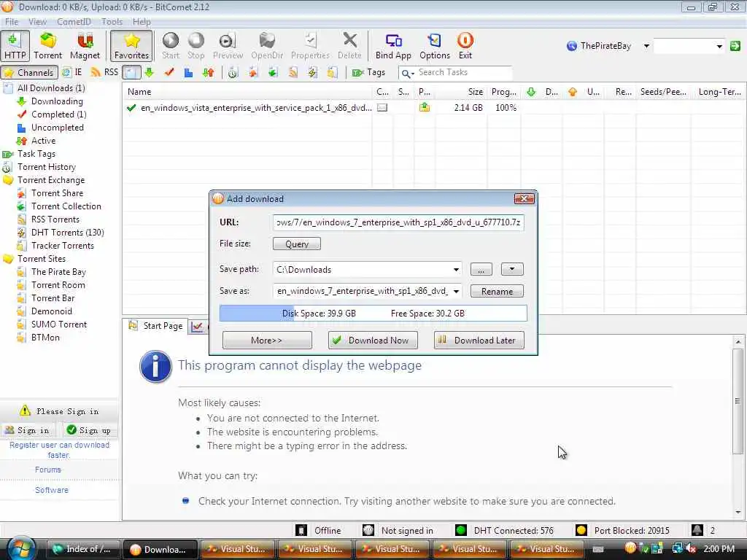Click the Torrent History clock icon in toolbar
Screen dimensions: 747x560
click(x=233, y=72)
